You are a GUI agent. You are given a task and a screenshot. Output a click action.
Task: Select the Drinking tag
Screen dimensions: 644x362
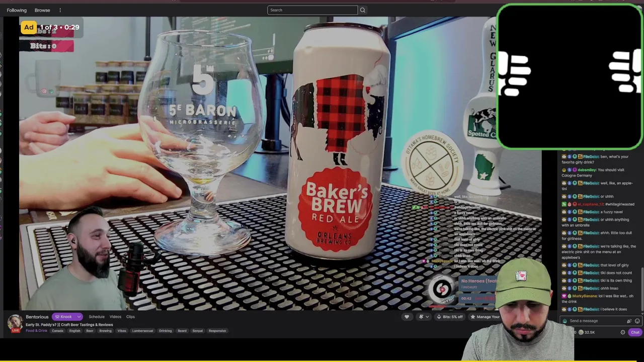(166, 331)
